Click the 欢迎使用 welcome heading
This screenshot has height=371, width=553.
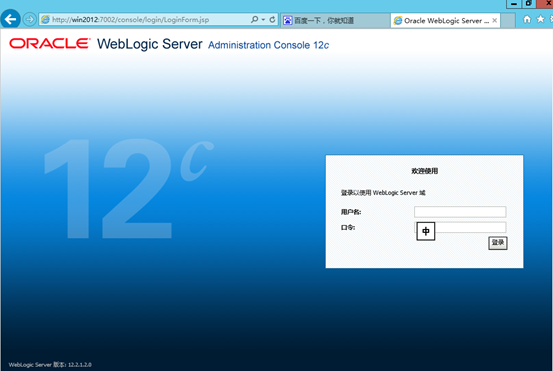425,171
